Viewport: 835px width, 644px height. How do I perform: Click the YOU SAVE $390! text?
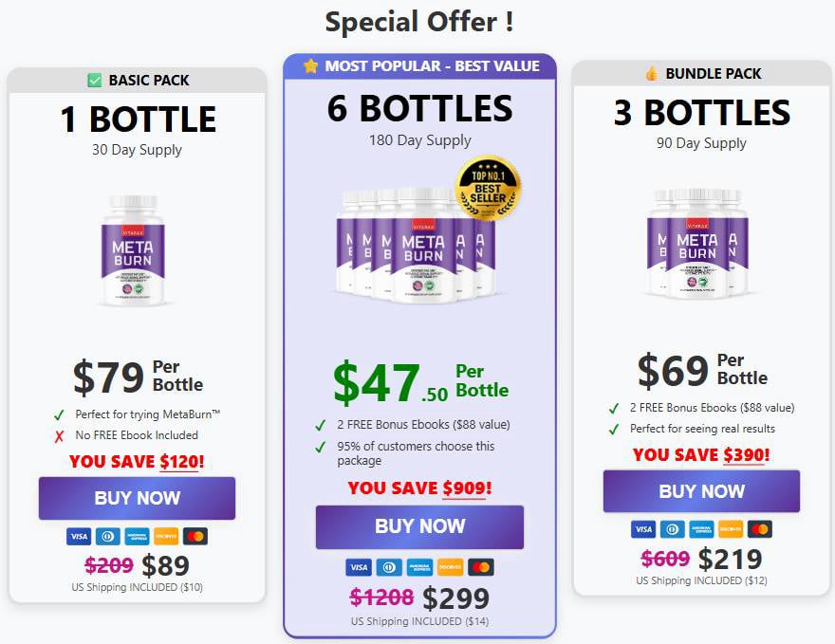pos(701,455)
